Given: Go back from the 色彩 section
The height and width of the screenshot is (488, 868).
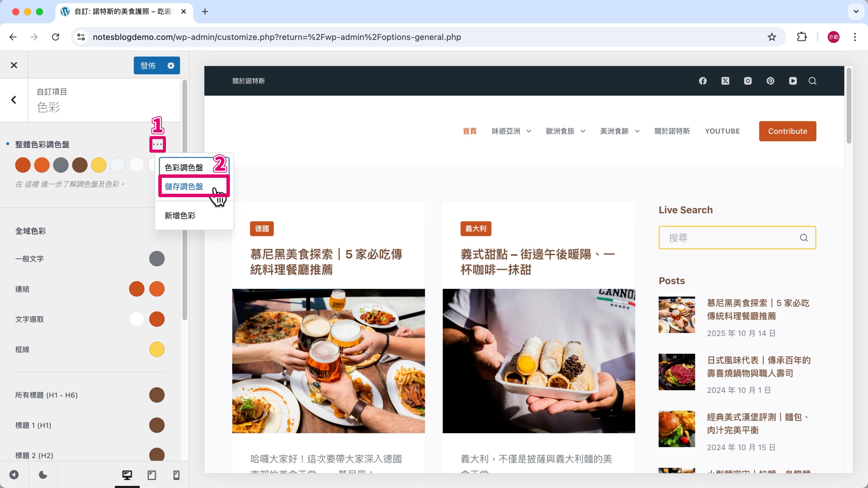Looking at the screenshot, I should click(x=14, y=100).
